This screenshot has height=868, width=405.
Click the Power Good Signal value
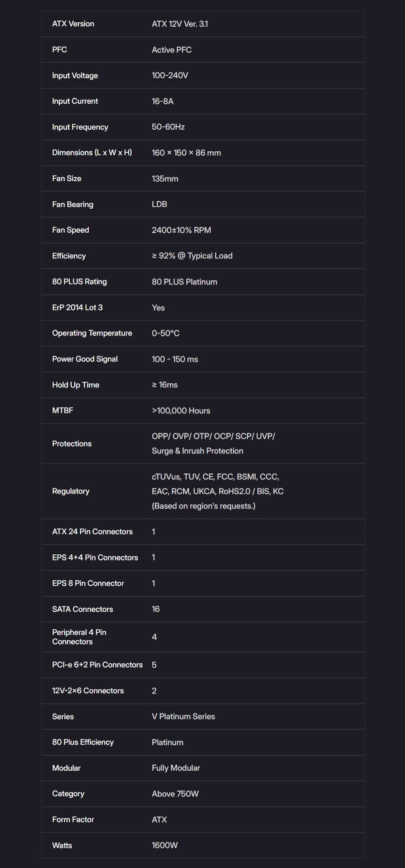(x=175, y=359)
